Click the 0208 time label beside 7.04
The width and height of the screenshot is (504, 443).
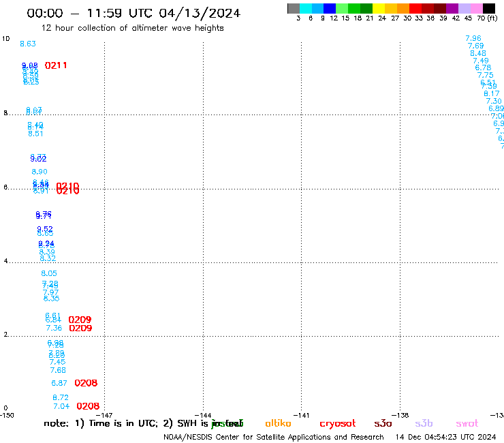coord(88,406)
